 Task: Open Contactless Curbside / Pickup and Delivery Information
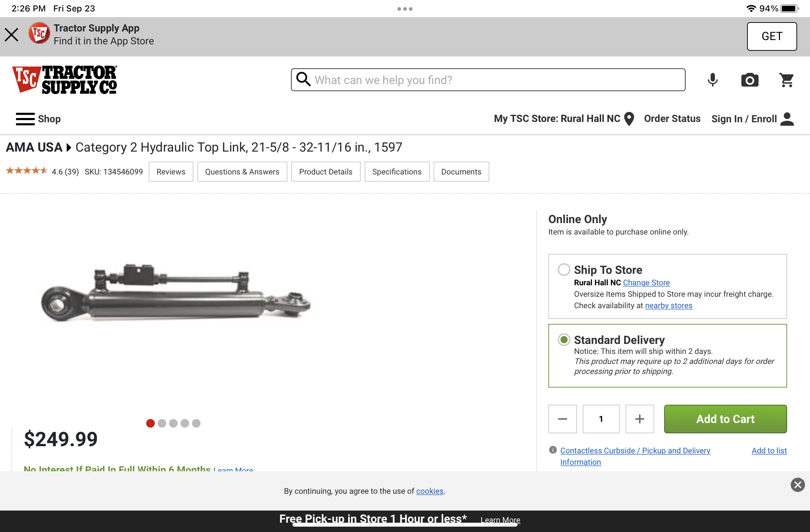(x=635, y=456)
